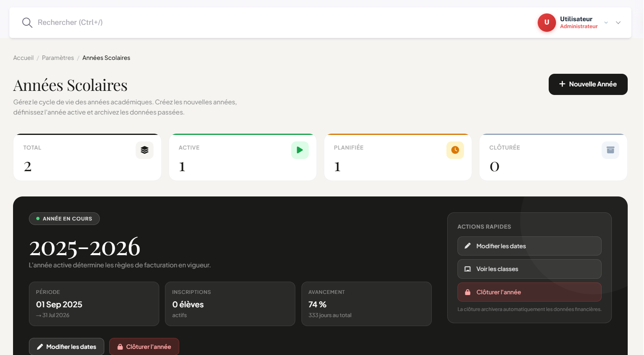Image resolution: width=644 pixels, height=355 pixels.
Task: Click pencil icon in Actions Rapides panel
Action: coord(468,246)
